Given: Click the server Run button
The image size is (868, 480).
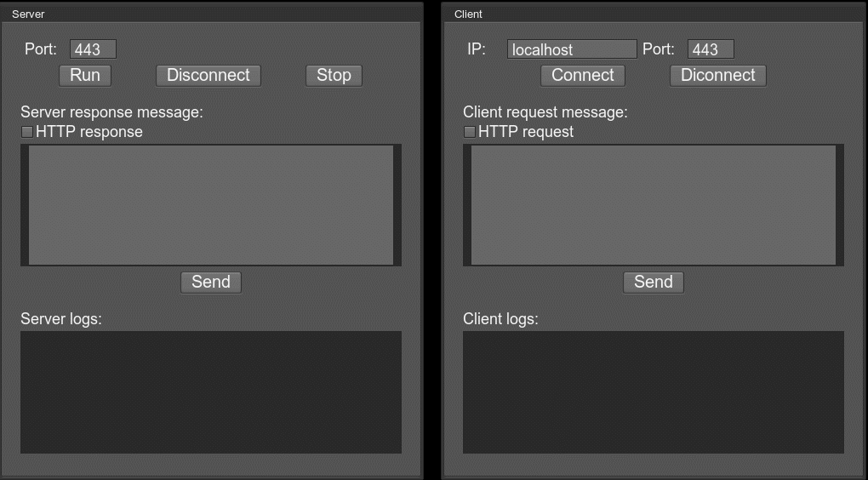Looking at the screenshot, I should [85, 76].
